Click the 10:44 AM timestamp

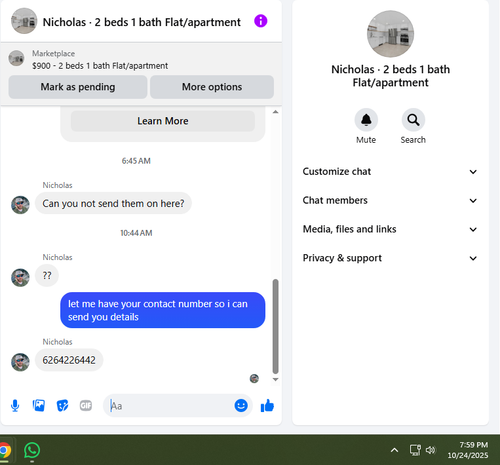pyautogui.click(x=136, y=233)
